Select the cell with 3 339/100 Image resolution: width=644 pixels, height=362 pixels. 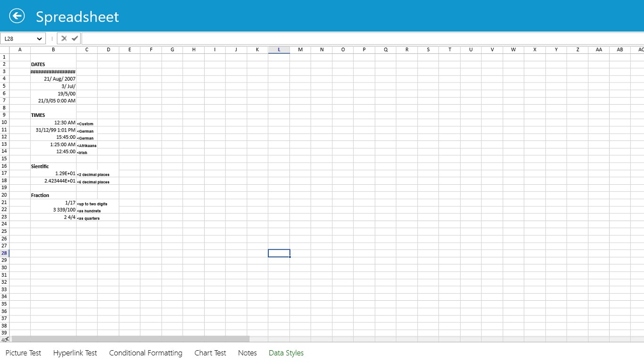click(53, 210)
